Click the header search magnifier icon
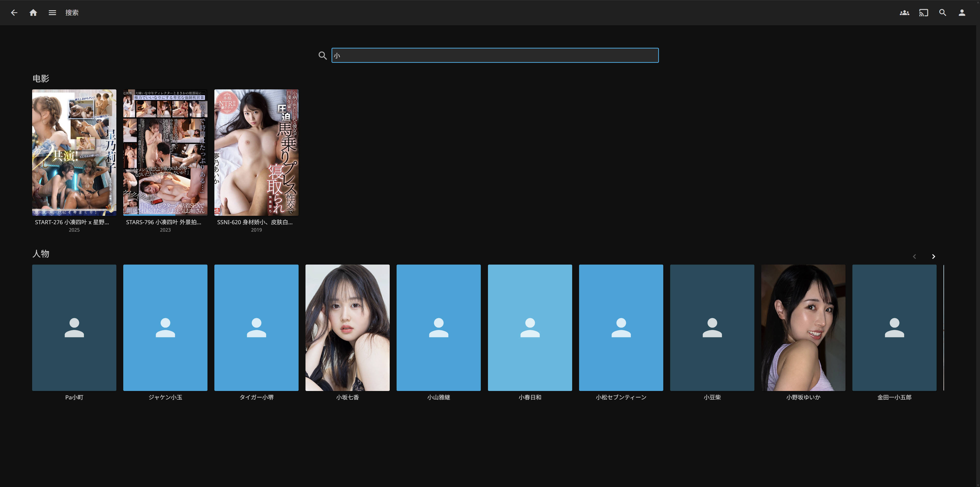Image resolution: width=980 pixels, height=487 pixels. [x=943, y=13]
